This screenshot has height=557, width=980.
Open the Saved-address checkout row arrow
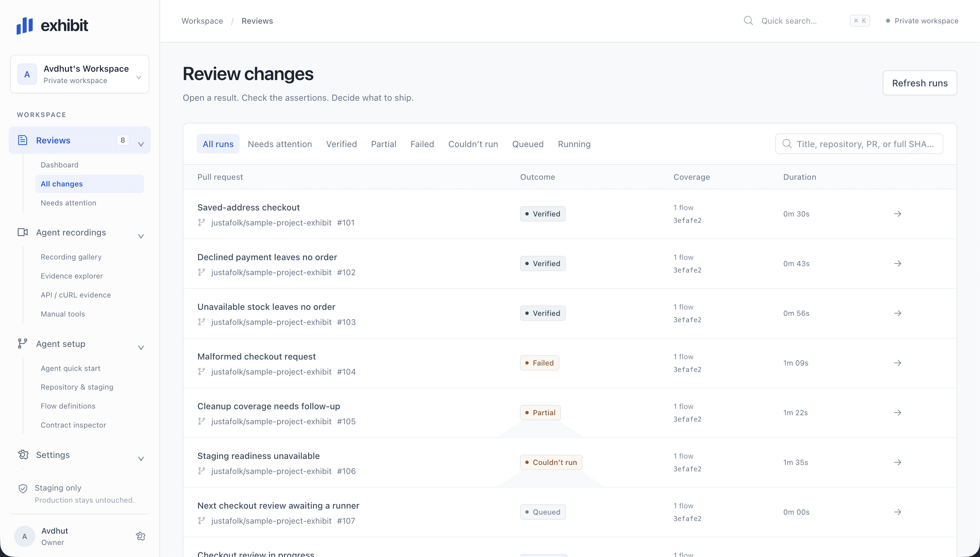[897, 214]
